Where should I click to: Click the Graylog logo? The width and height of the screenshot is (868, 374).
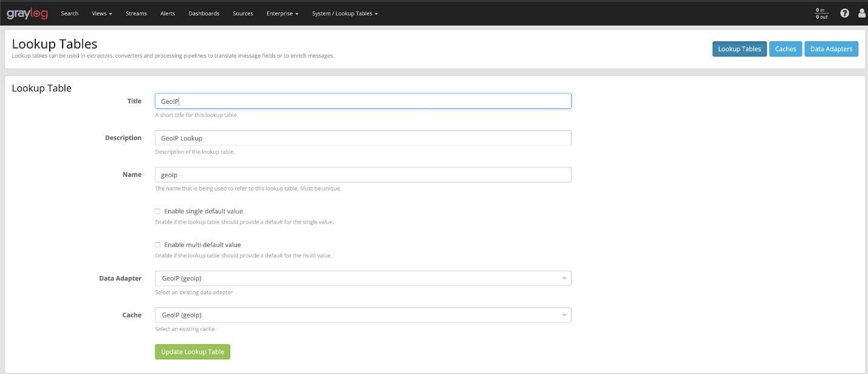tap(27, 12)
